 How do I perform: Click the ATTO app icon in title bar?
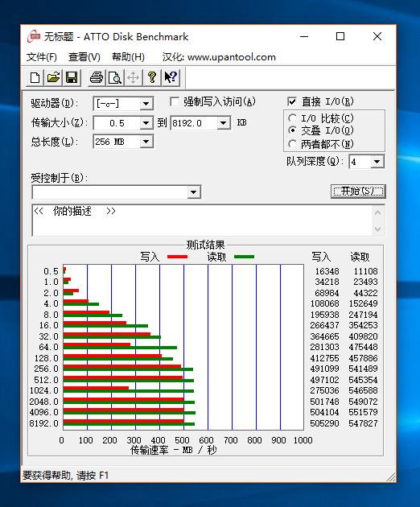pyautogui.click(x=34, y=36)
